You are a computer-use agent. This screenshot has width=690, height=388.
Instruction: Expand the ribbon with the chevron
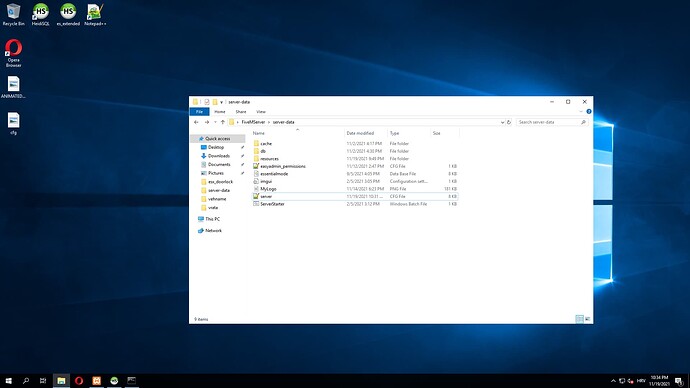pos(581,112)
